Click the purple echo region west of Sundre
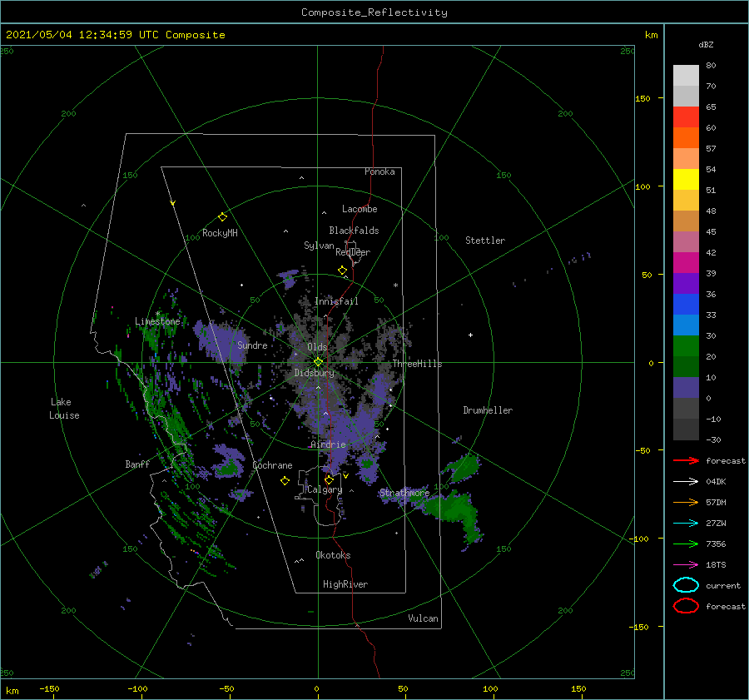This screenshot has height=700, width=749. 221,340
